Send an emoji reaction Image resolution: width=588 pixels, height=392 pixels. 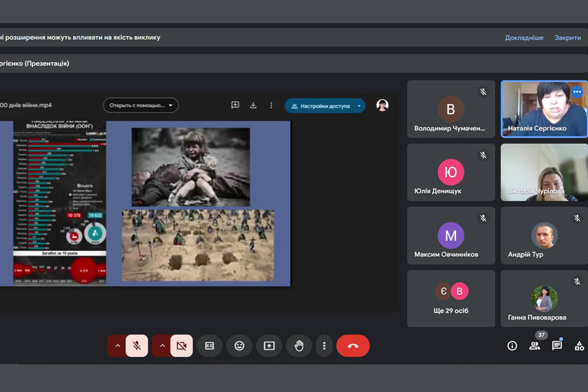(239, 346)
